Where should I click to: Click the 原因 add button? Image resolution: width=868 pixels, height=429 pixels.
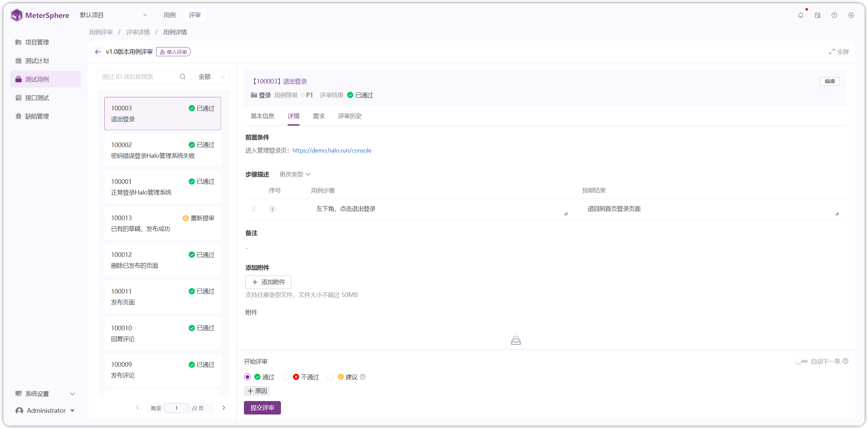tap(257, 391)
